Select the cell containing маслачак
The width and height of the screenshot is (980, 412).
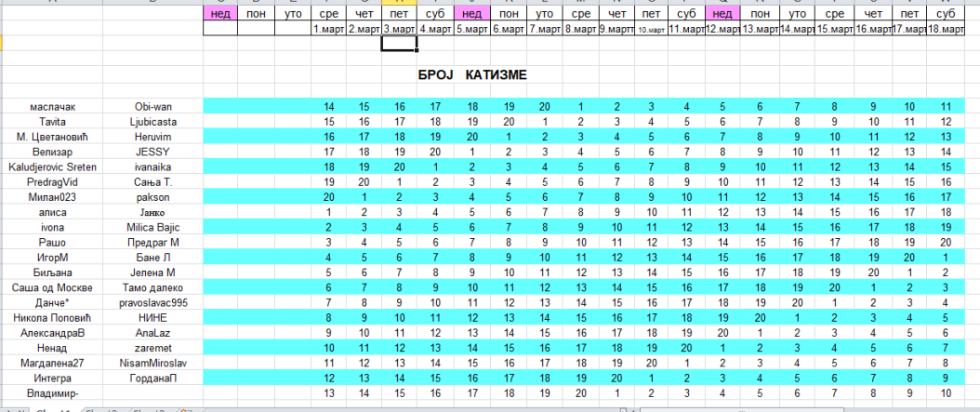click(52, 107)
